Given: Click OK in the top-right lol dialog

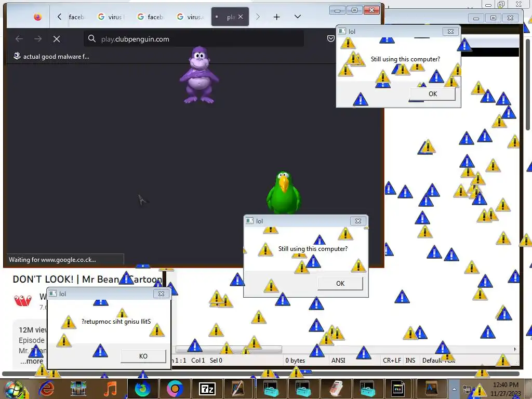Looking at the screenshot, I should click(x=433, y=94).
